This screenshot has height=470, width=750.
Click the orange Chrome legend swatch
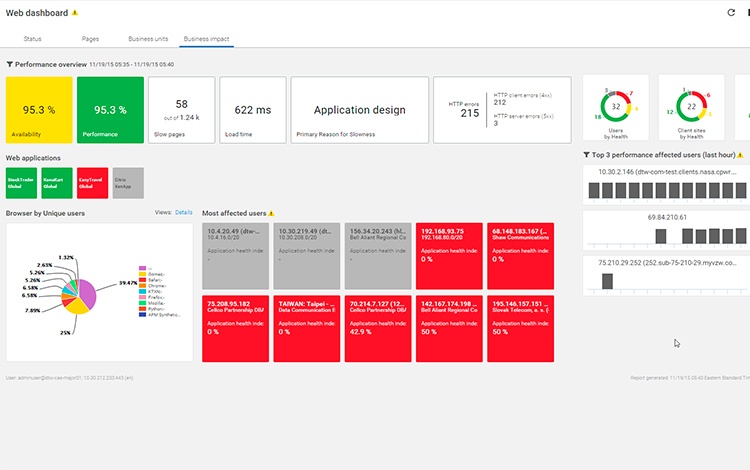142,285
